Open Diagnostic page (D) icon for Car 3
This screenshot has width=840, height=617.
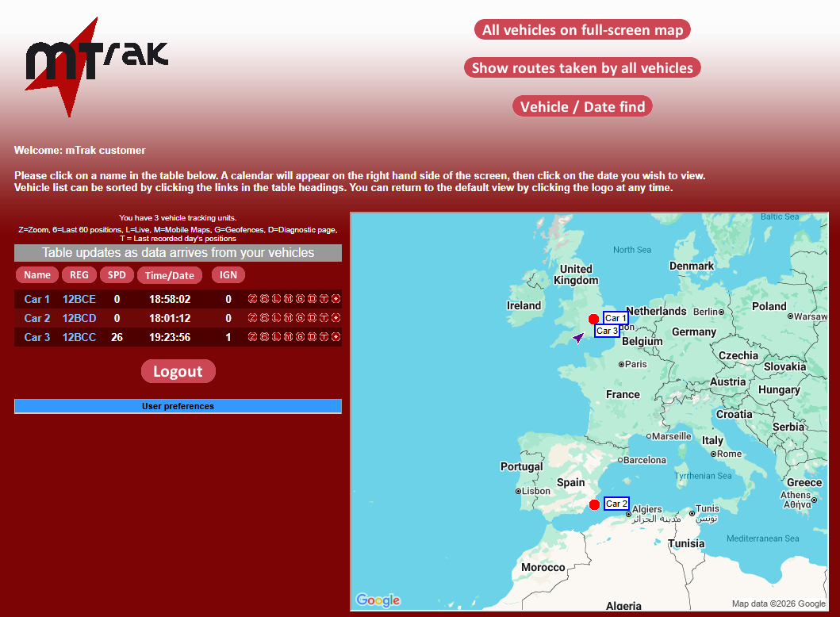312,337
